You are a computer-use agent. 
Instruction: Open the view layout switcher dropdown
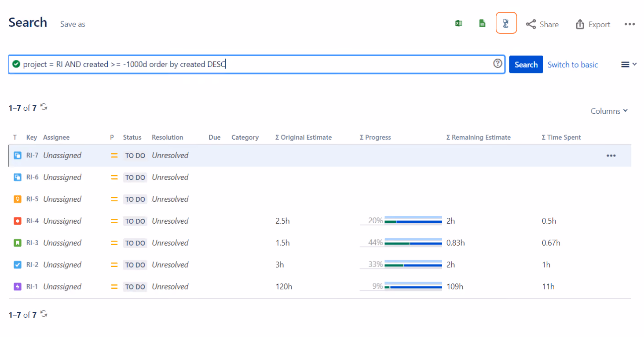click(x=629, y=65)
